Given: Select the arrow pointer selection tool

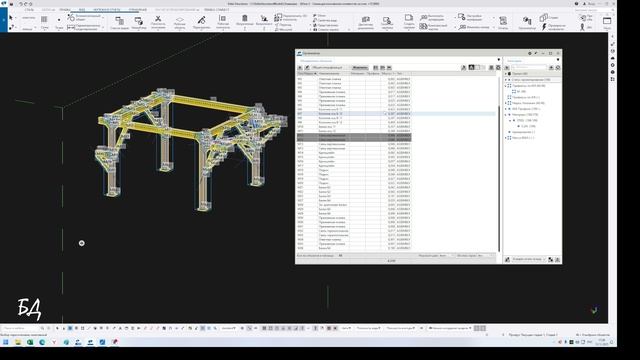Looking at the screenshot, I should point(11,18).
